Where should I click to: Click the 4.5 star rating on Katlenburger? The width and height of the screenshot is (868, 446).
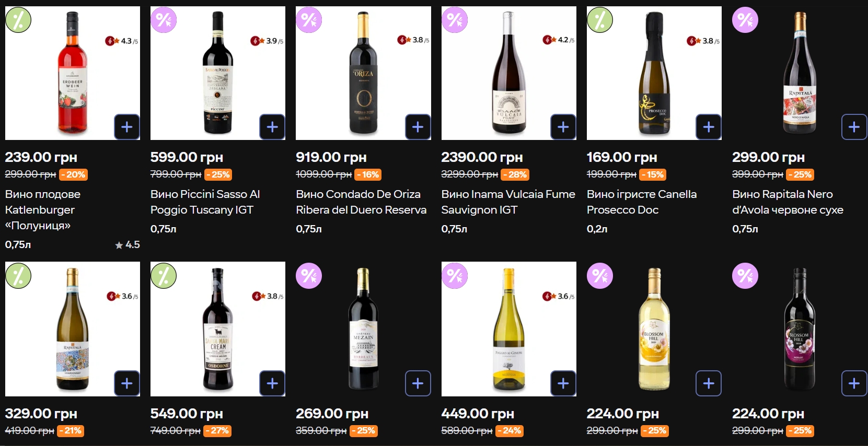(x=128, y=244)
